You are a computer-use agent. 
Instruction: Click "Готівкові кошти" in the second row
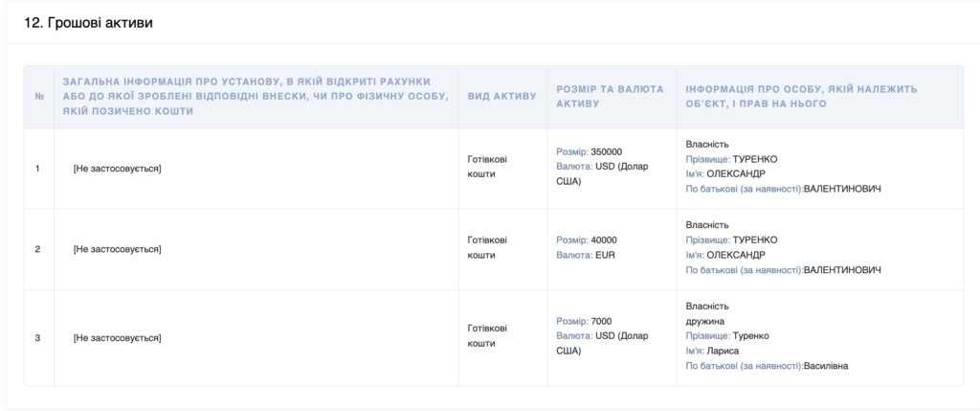(x=487, y=248)
